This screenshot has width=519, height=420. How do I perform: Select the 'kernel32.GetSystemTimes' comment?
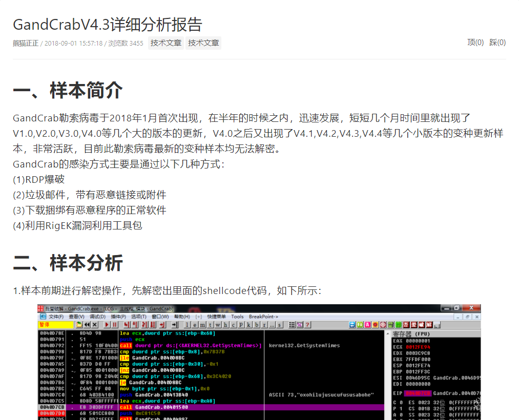point(304,346)
